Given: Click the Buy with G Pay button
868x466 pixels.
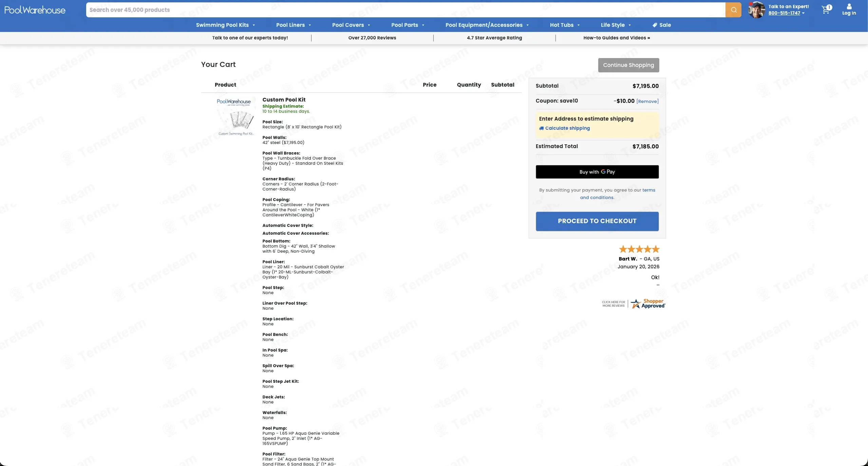Looking at the screenshot, I should (597, 172).
